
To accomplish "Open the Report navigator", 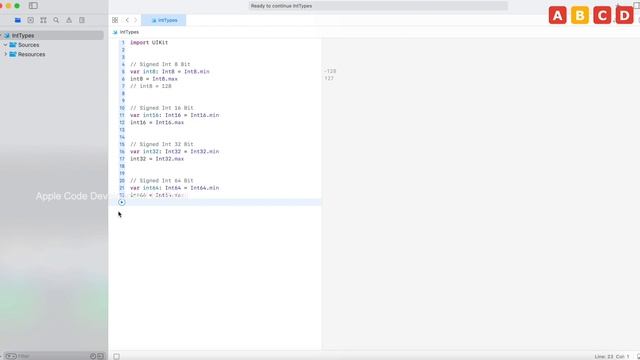I will pyautogui.click(x=82, y=20).
